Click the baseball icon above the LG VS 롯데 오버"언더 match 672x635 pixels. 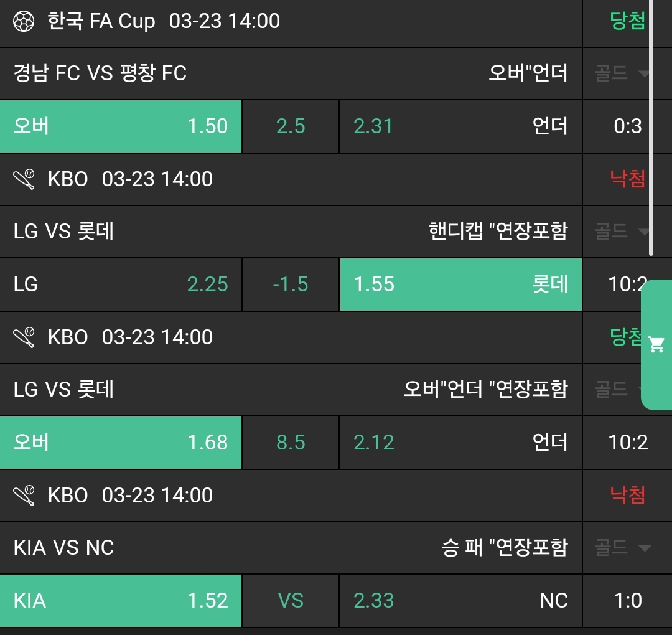[x=25, y=338]
